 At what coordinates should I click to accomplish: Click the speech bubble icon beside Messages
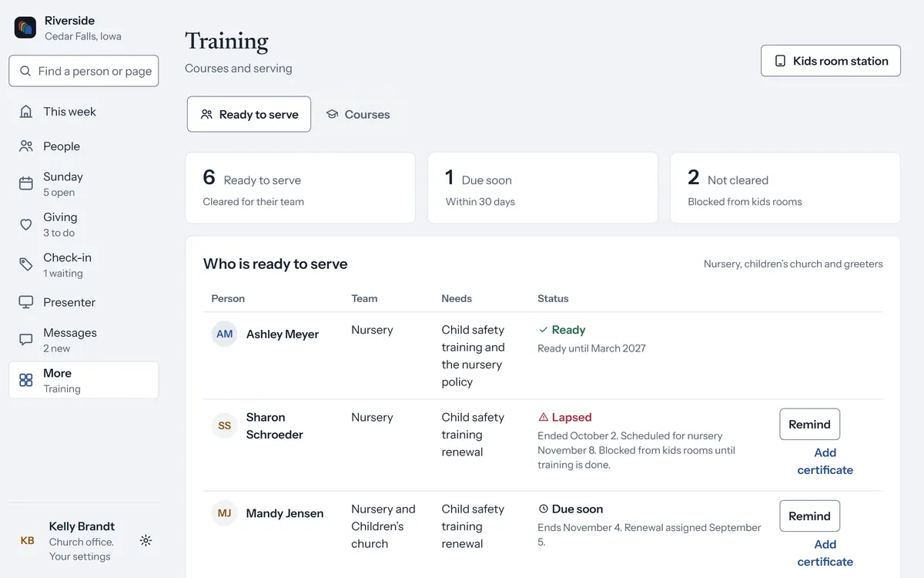tap(26, 340)
